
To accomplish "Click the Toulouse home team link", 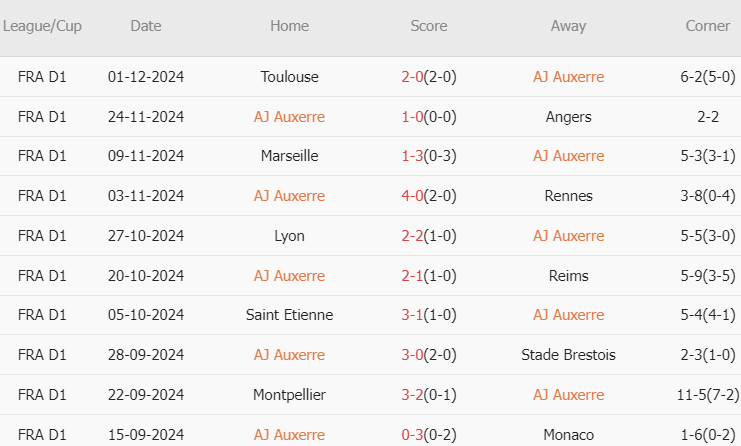I will click(289, 77).
